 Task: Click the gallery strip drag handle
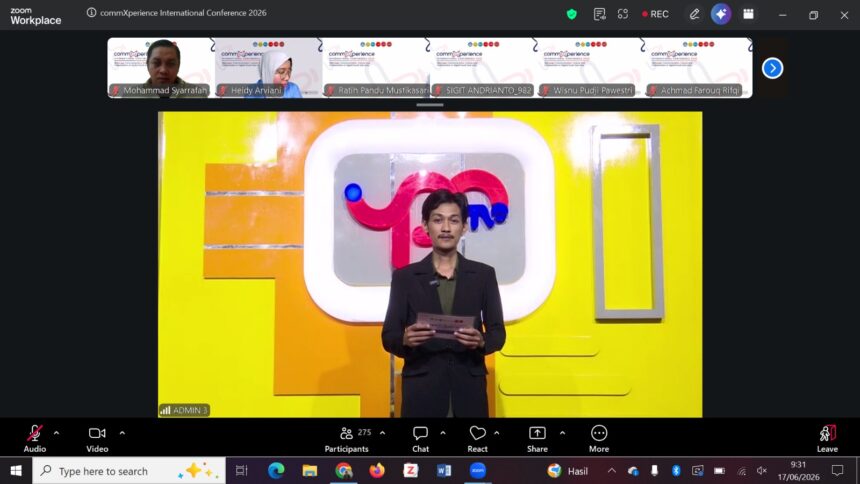430,105
